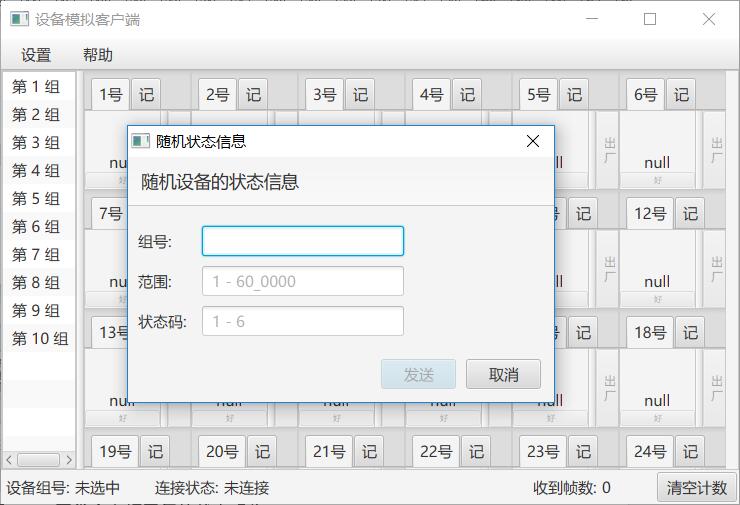Viewport: 740px width, 505px height.
Task: Click the 好 status bar under device 6
Action: click(657, 180)
